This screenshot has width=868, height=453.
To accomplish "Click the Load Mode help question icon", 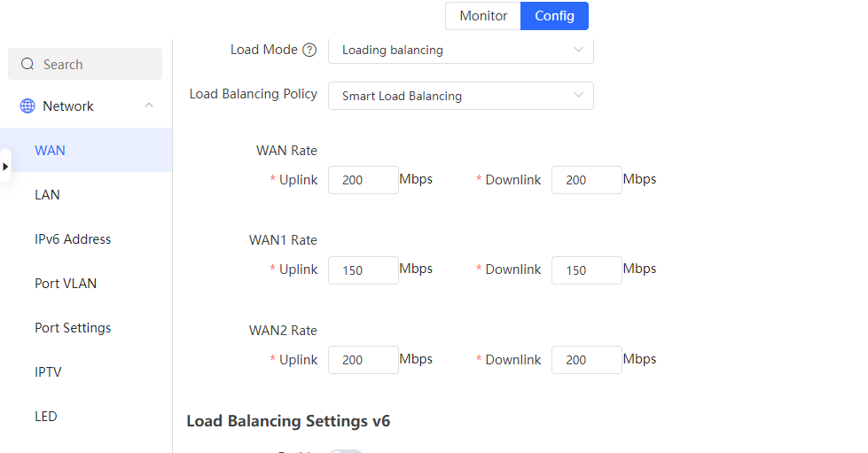I will [x=309, y=51].
